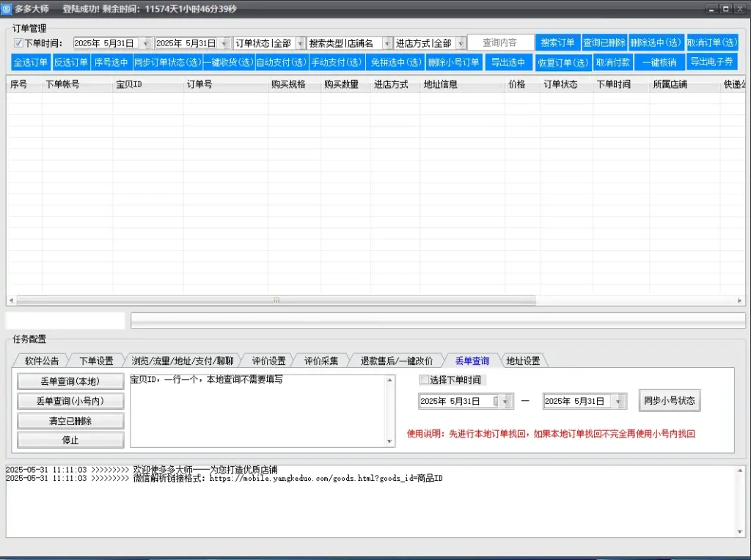Switch to the 评价采集 tab
Viewport: 751px width, 560px height.
coord(321,361)
